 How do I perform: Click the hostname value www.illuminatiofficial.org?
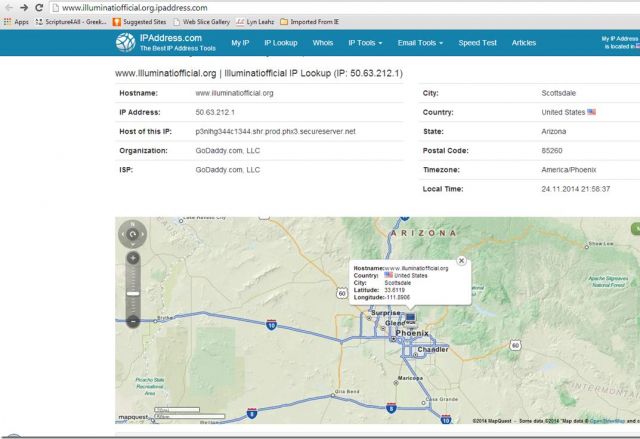click(x=234, y=93)
